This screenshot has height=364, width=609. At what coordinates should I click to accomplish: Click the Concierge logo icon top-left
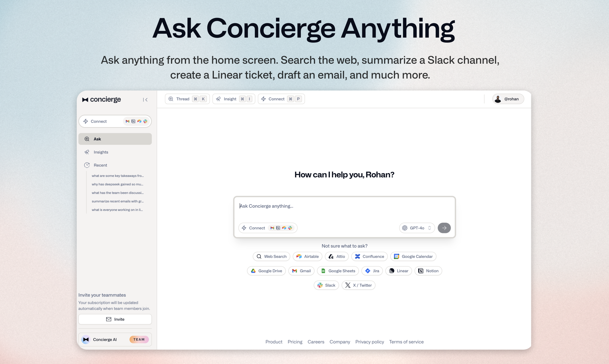pos(85,99)
